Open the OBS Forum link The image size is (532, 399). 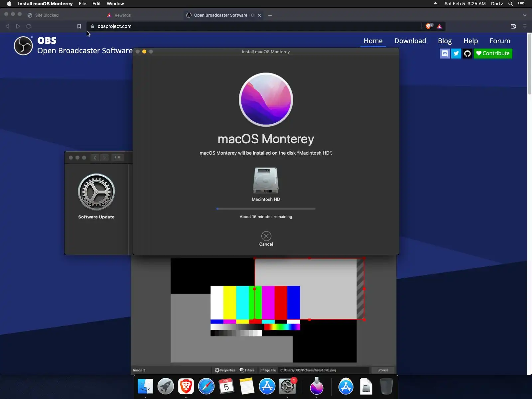click(500, 41)
